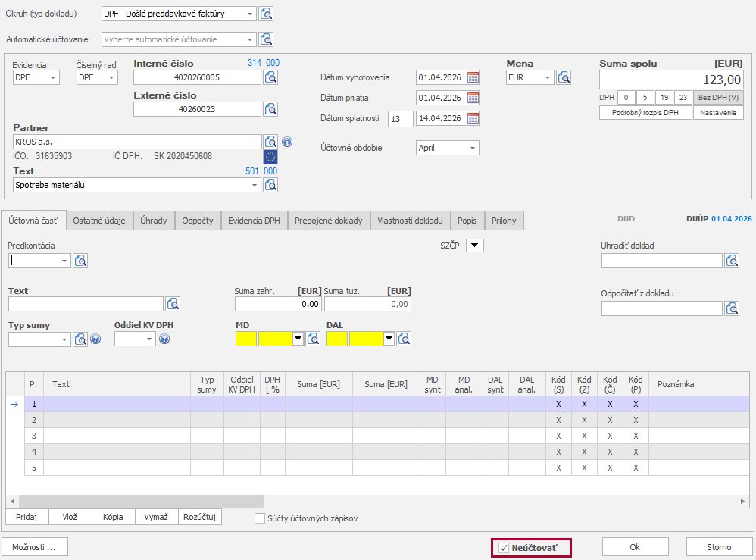Expand the Účtovné obdobie dropdown
The height and width of the screenshot is (560, 756).
point(473,149)
